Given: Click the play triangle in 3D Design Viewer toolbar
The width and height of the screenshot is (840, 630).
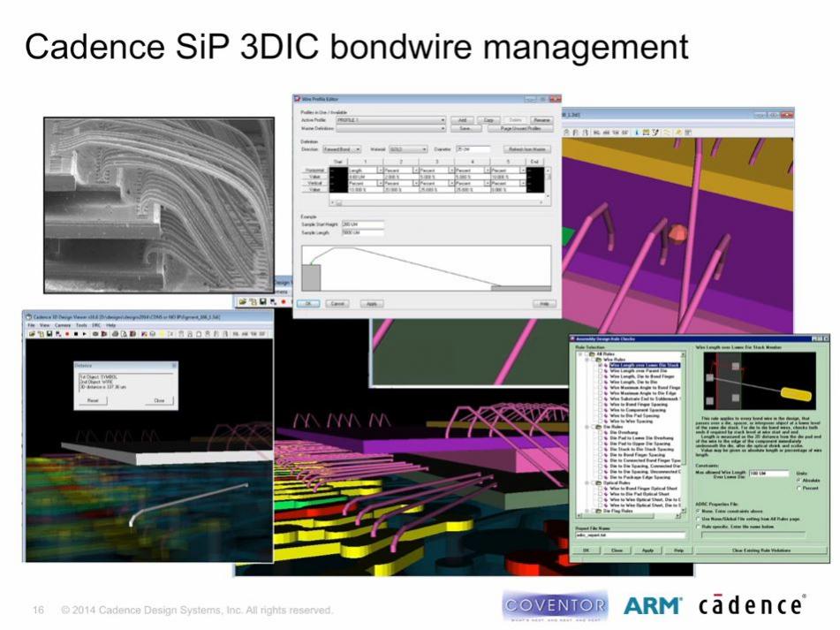Looking at the screenshot, I should click(x=84, y=334).
